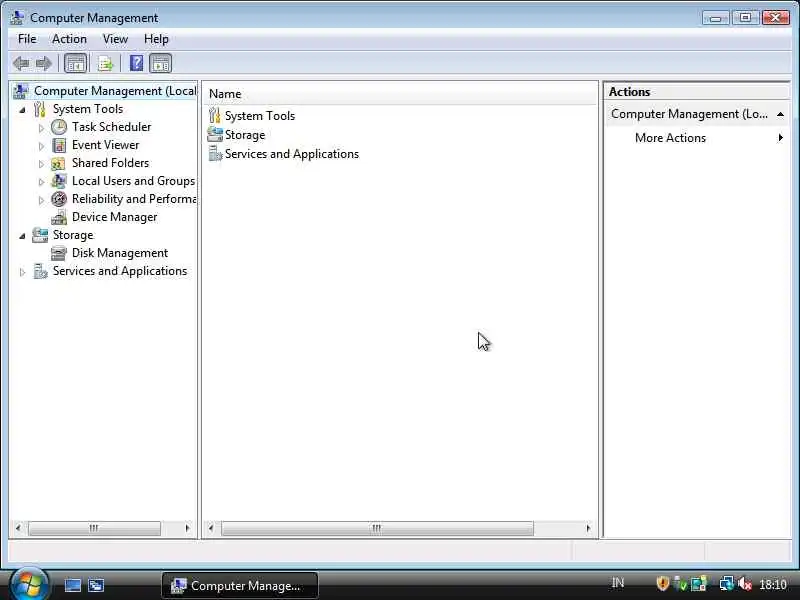
Task: Click the IN language indicator in taskbar
Action: pos(618,583)
